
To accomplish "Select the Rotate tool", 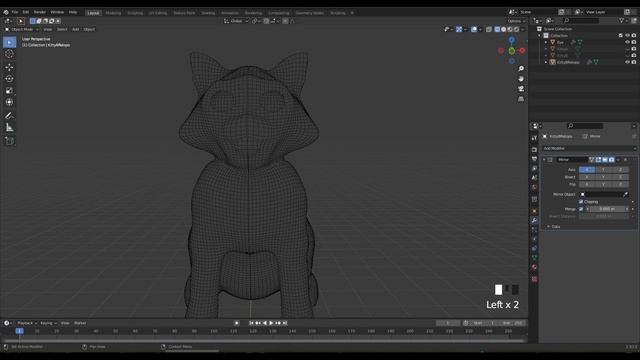I will [9, 78].
